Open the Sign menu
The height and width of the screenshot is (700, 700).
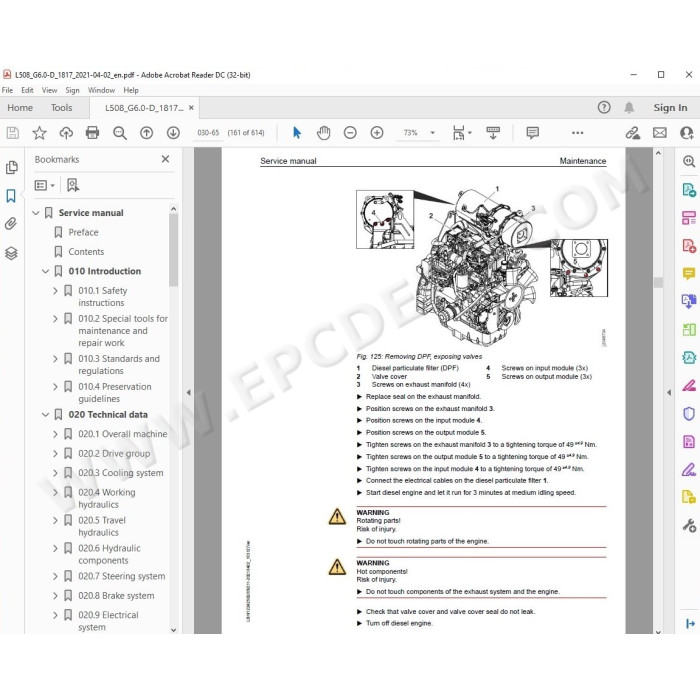72,90
